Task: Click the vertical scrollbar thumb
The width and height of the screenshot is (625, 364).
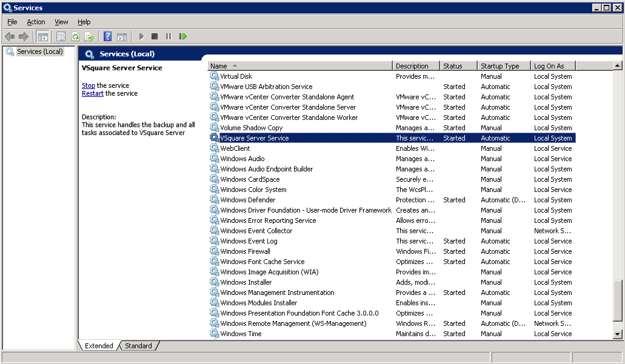Action: coord(618,300)
